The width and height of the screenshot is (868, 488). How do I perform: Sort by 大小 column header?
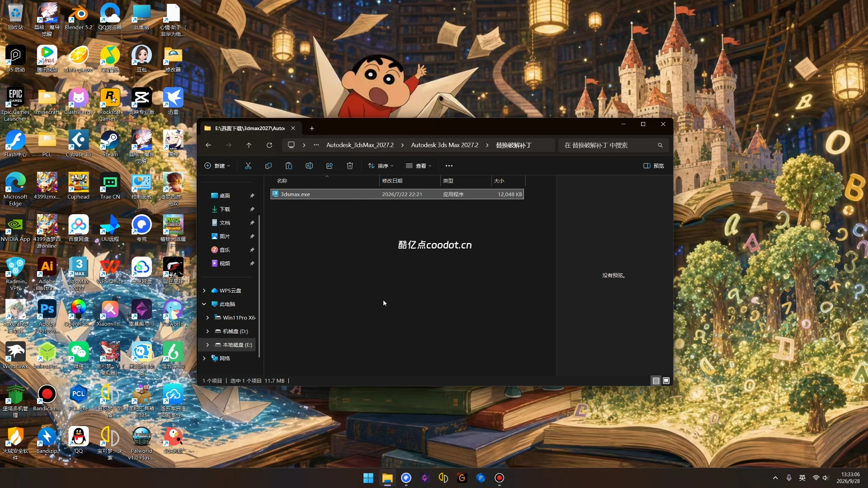[508, 181]
